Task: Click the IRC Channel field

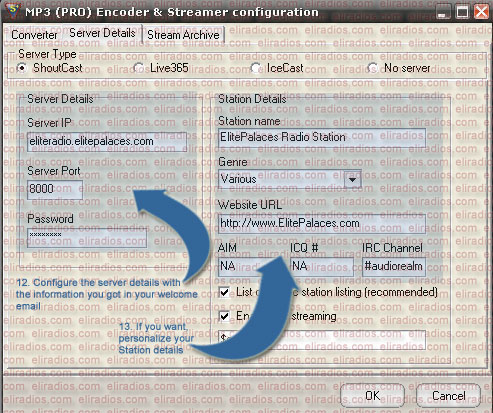Action: coord(394,267)
